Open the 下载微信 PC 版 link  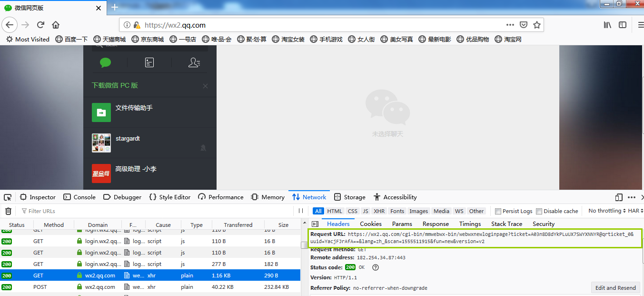115,86
